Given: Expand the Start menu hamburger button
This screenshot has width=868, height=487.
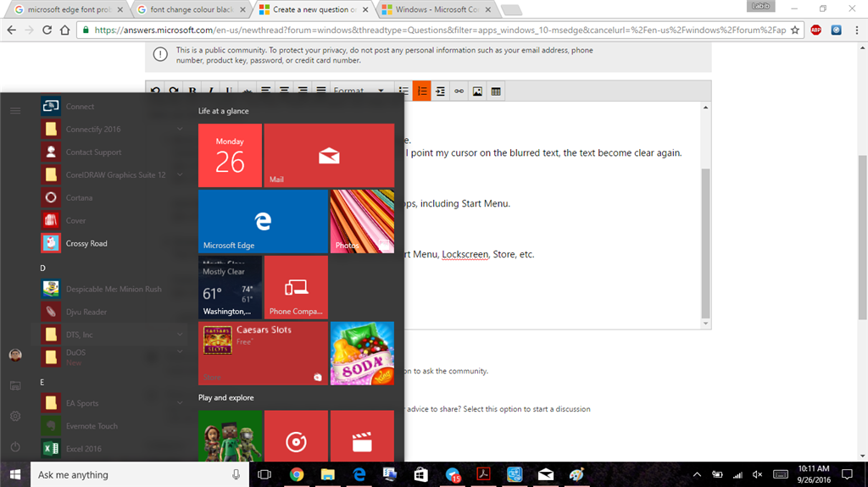Looking at the screenshot, I should [x=15, y=111].
